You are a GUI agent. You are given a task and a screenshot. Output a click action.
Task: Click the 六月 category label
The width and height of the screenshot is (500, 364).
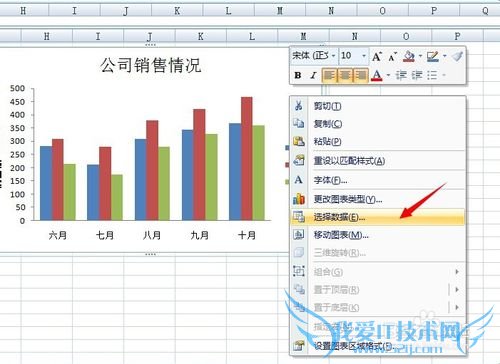click(x=58, y=235)
